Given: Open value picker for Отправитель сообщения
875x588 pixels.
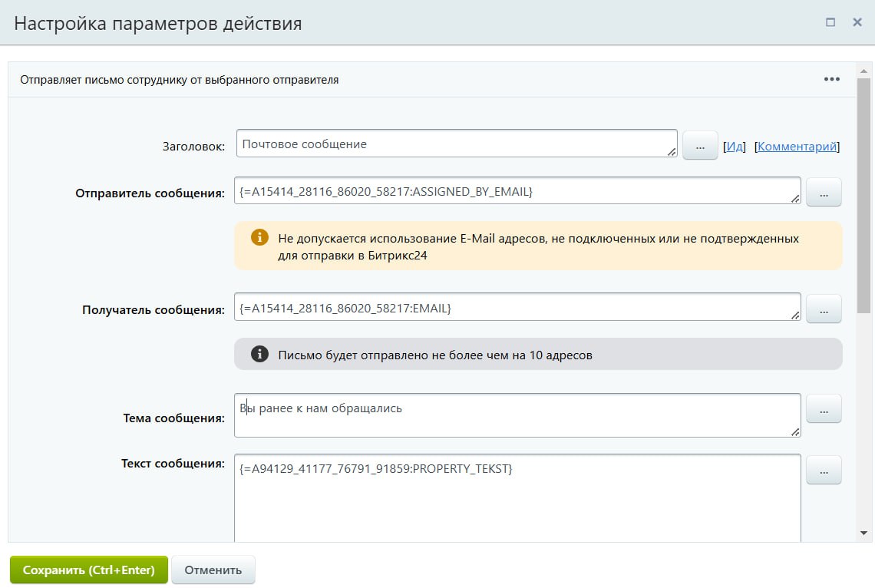Looking at the screenshot, I should click(824, 193).
